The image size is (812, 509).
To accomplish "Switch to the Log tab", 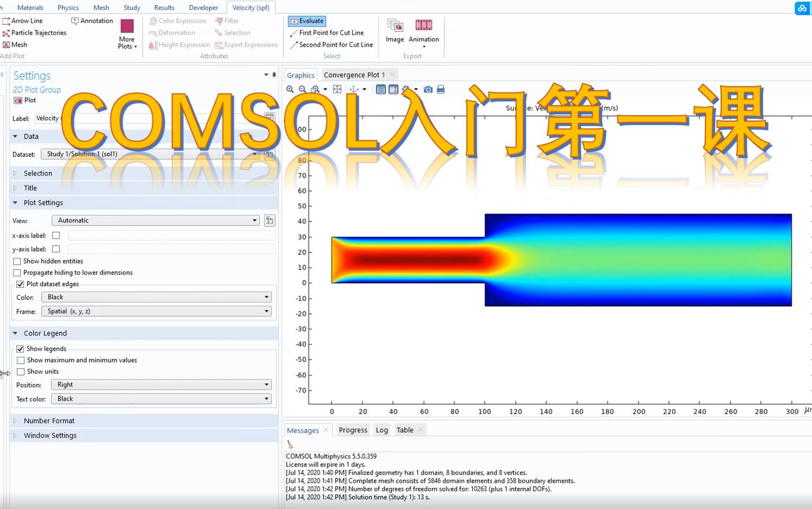I will tap(382, 430).
